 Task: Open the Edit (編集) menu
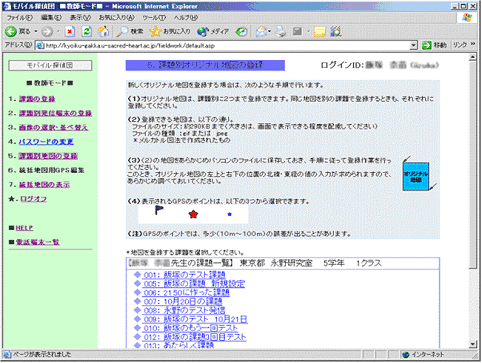pos(51,17)
